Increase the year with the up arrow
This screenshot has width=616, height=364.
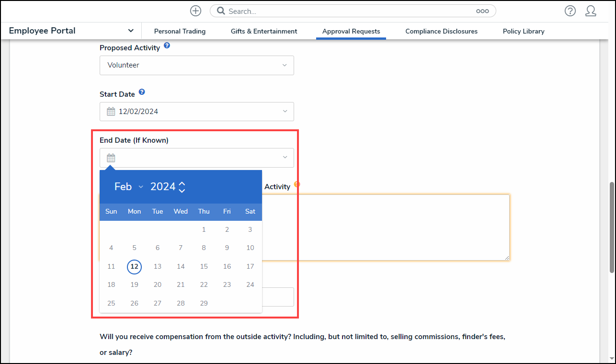(182, 183)
